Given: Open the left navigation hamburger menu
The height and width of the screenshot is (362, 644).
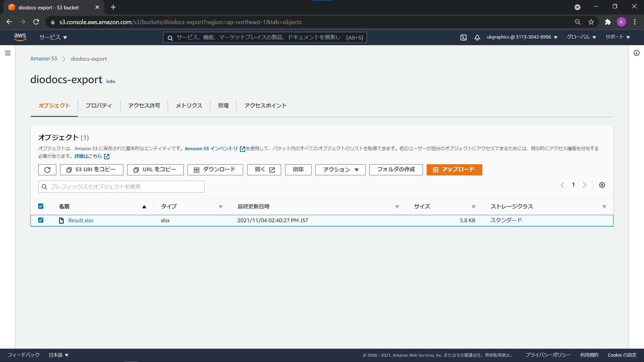Looking at the screenshot, I should 8,53.
